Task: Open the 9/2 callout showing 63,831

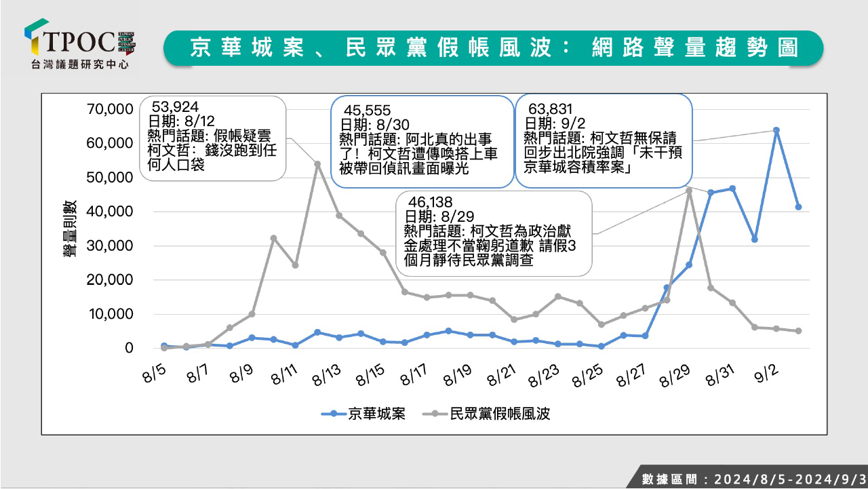Action: [x=604, y=141]
